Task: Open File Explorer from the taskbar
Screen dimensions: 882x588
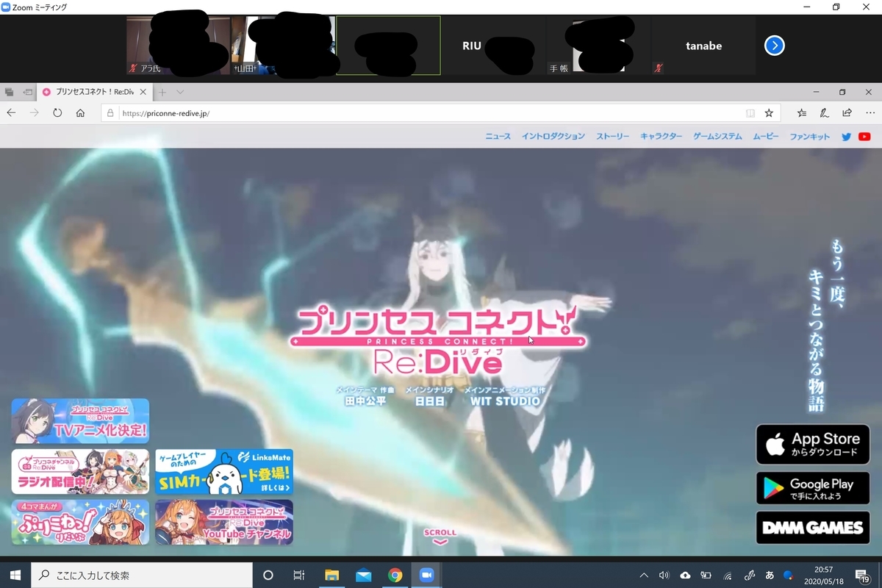Action: coord(331,575)
